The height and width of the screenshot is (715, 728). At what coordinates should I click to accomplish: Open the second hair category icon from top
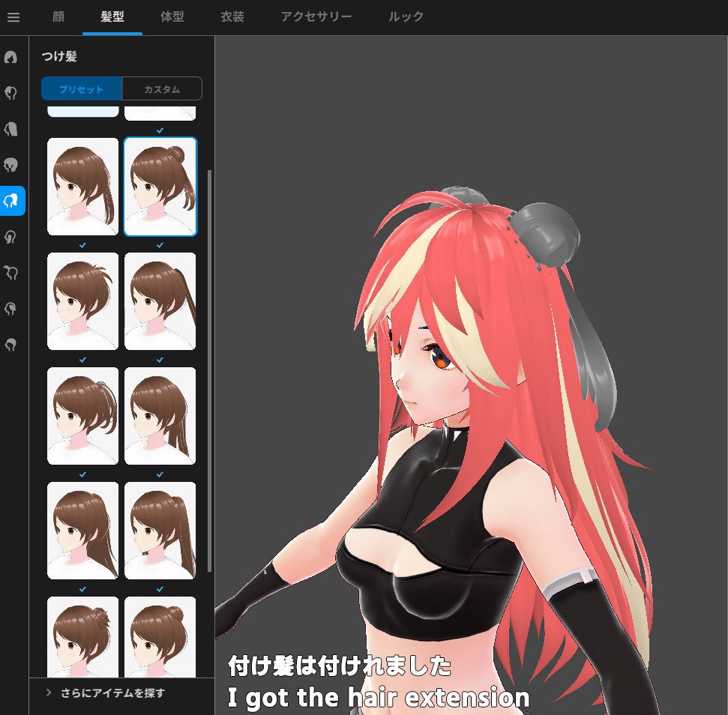coord(12,93)
